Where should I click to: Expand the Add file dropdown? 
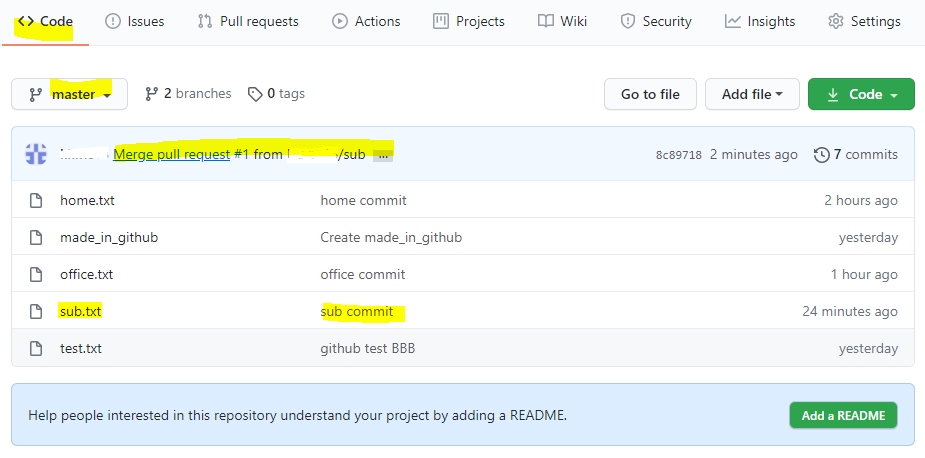752,94
